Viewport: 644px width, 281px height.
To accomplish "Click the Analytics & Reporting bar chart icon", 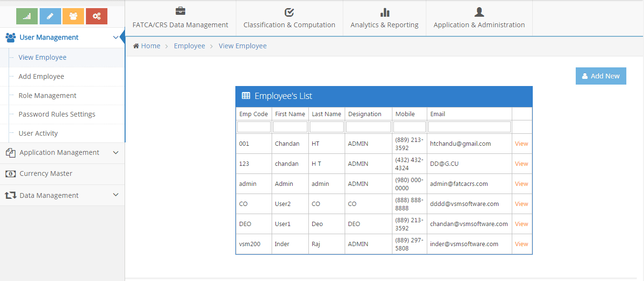I will pyautogui.click(x=384, y=12).
